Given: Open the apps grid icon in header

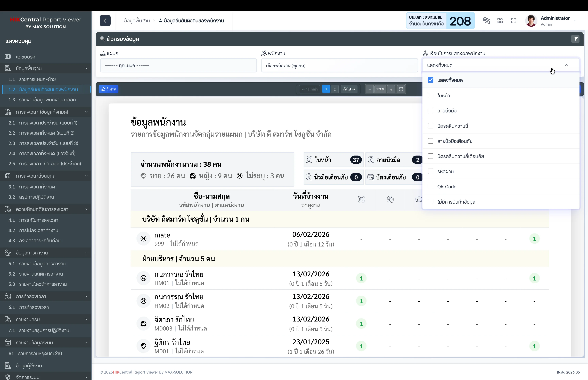Looking at the screenshot, I should pyautogui.click(x=500, y=20).
